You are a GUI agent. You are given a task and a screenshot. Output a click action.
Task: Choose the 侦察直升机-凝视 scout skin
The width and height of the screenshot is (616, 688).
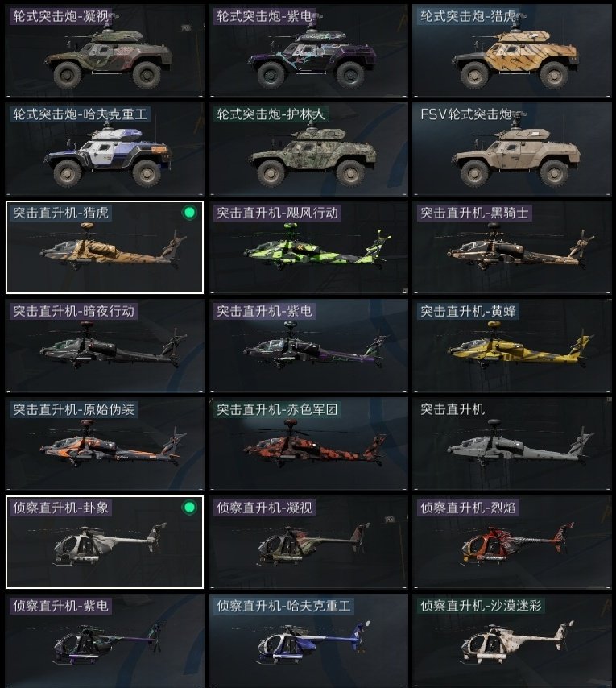pyautogui.click(x=308, y=542)
